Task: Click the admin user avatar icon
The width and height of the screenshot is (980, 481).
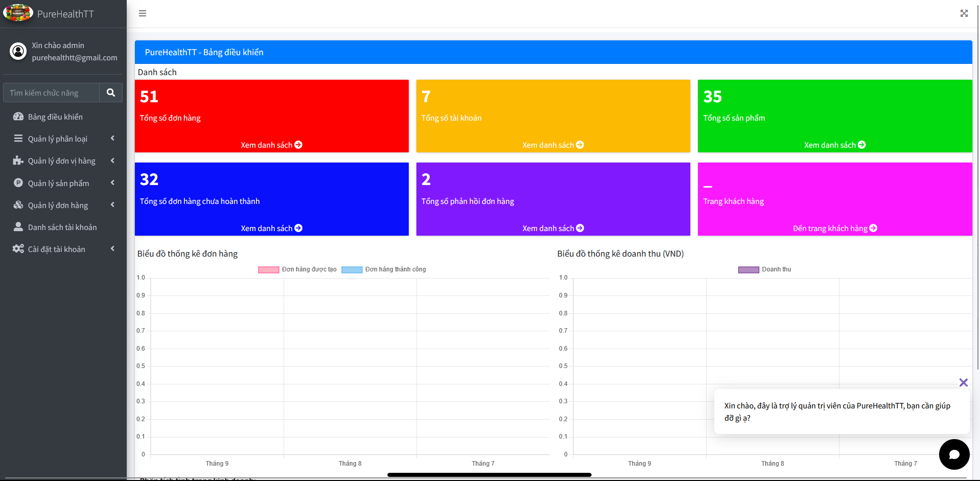Action: (18, 51)
